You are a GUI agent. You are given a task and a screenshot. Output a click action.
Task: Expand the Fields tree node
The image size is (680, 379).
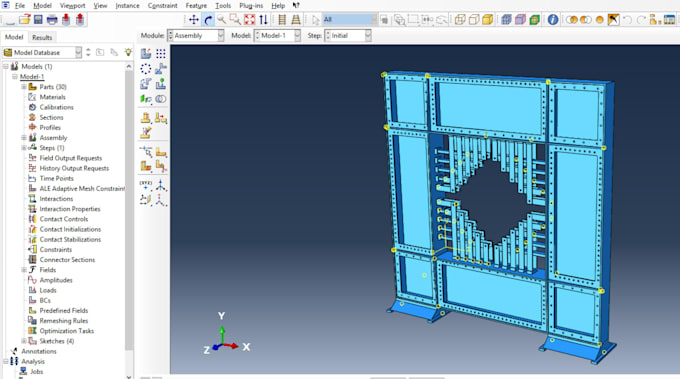click(24, 270)
